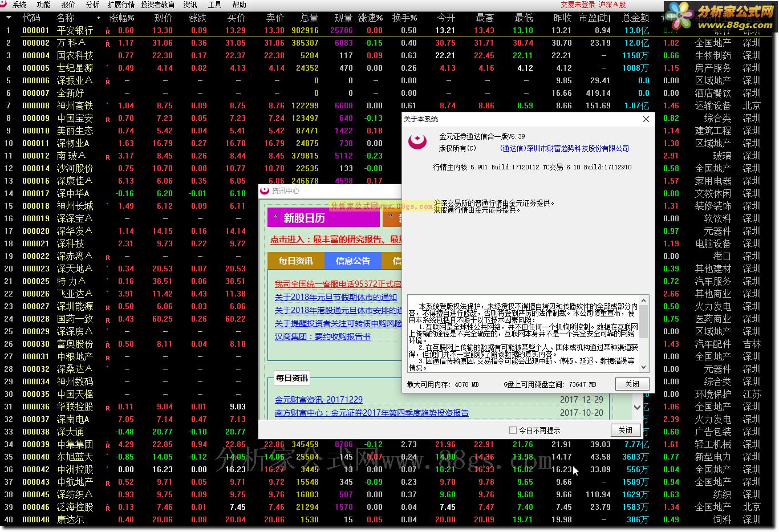Sort the list by 涨幅% column header
Viewport: 779px width, 532px height.
(x=121, y=18)
